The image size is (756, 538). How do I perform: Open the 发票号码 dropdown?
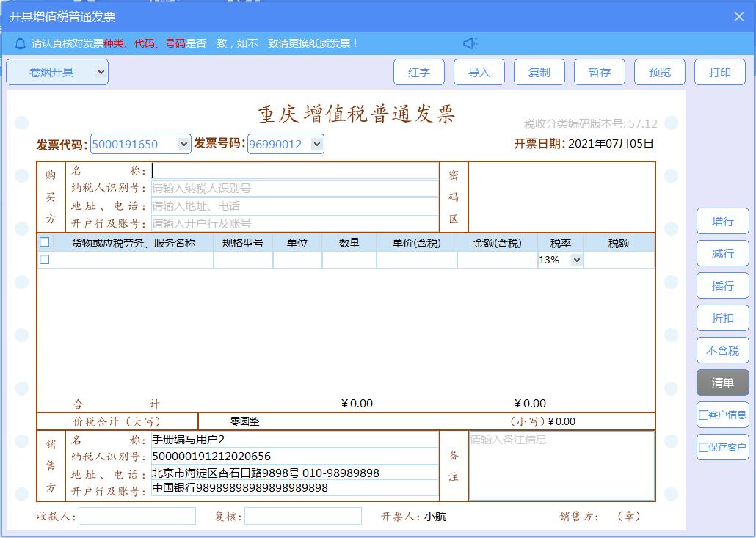316,144
